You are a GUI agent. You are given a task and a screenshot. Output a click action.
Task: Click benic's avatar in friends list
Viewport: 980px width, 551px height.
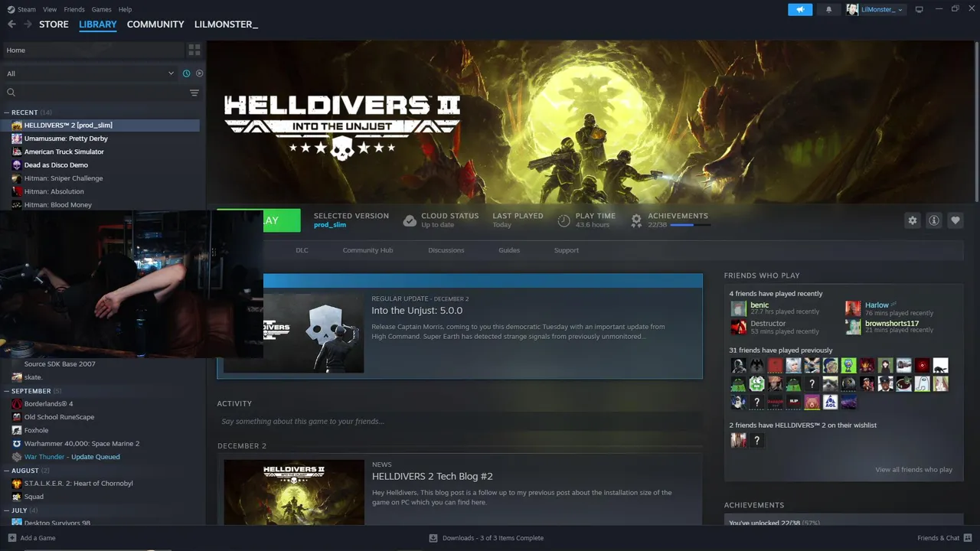point(738,308)
